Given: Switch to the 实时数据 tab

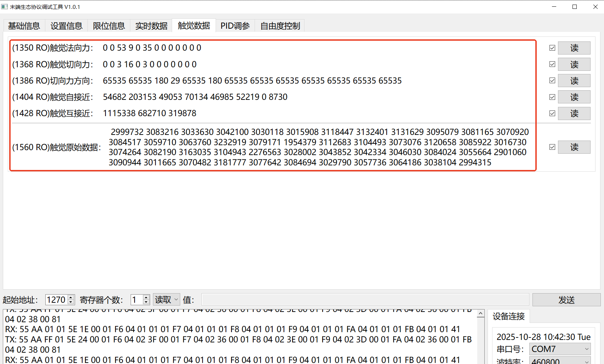Looking at the screenshot, I should [x=151, y=25].
